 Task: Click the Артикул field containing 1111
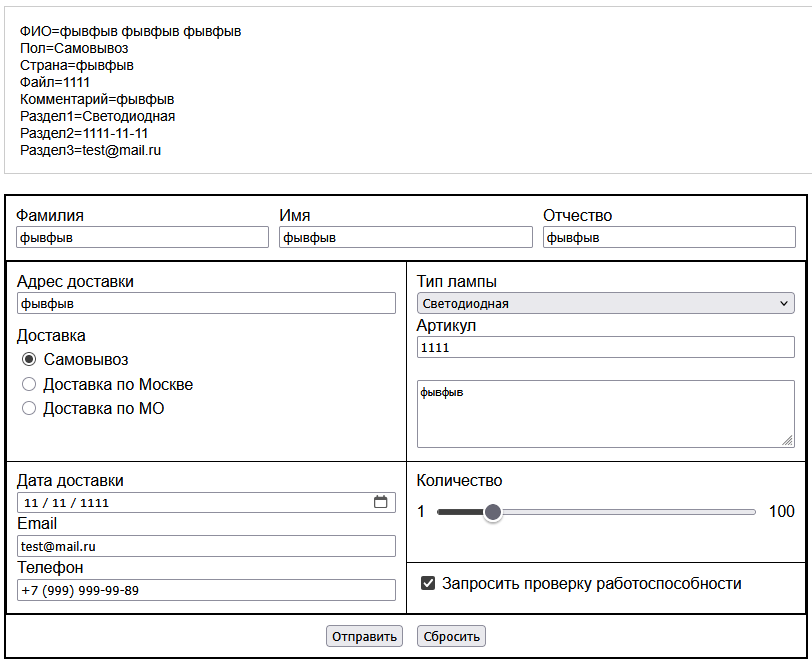pos(605,347)
